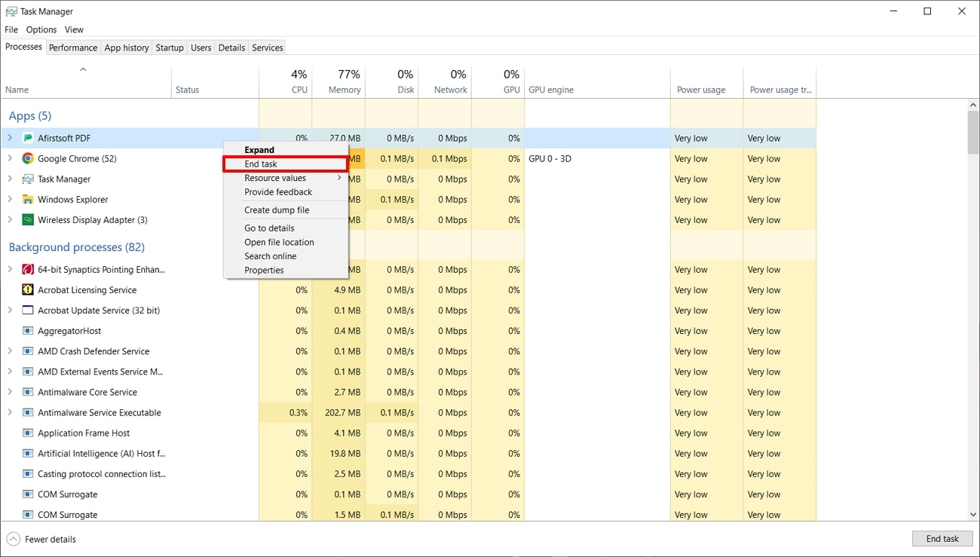Switch to the Details tab
Image resolution: width=980 pixels, height=557 pixels.
(231, 47)
